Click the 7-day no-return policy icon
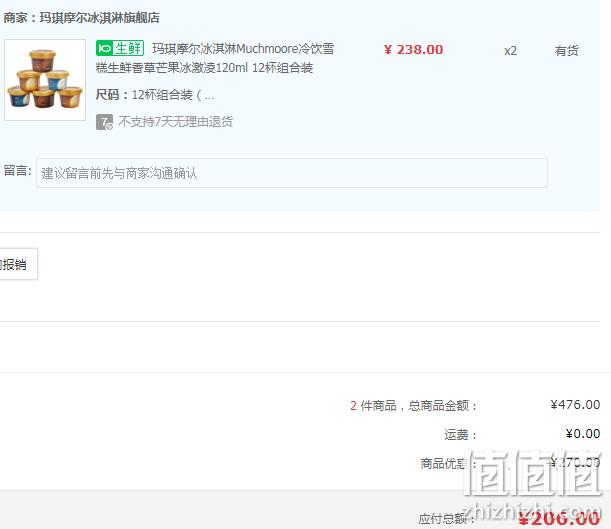 tap(104, 122)
